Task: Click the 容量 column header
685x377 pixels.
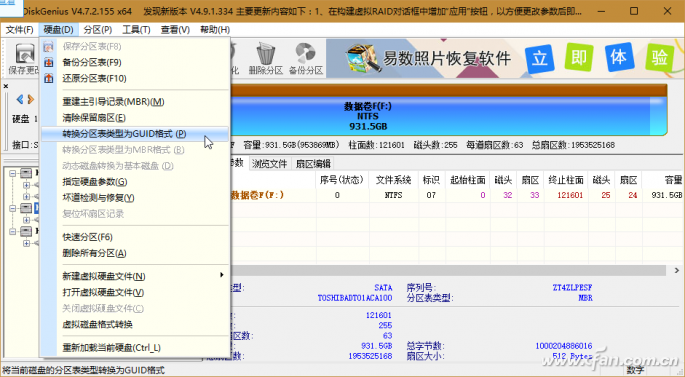Action: click(663, 180)
